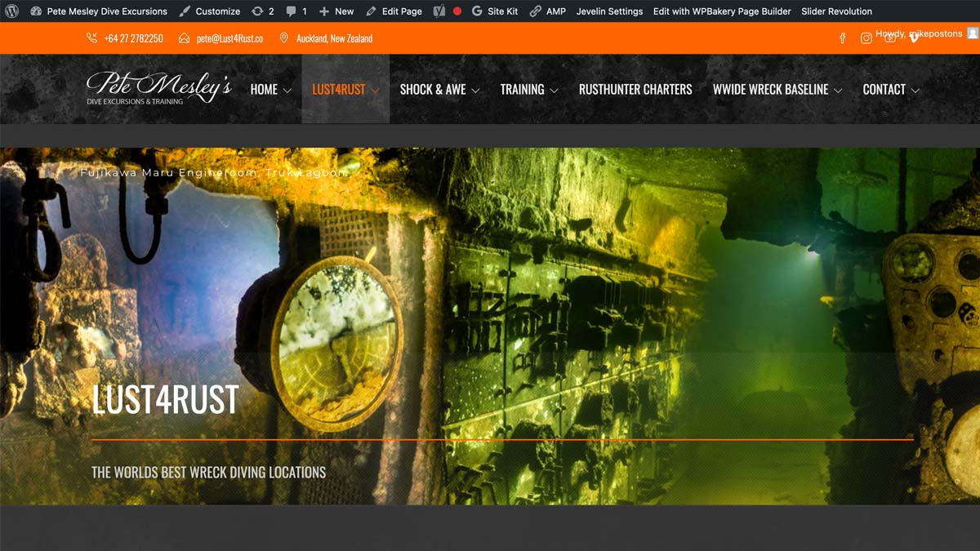The image size is (980, 551).
Task: Click the Pete Mesley's site logo
Action: pos(158,88)
